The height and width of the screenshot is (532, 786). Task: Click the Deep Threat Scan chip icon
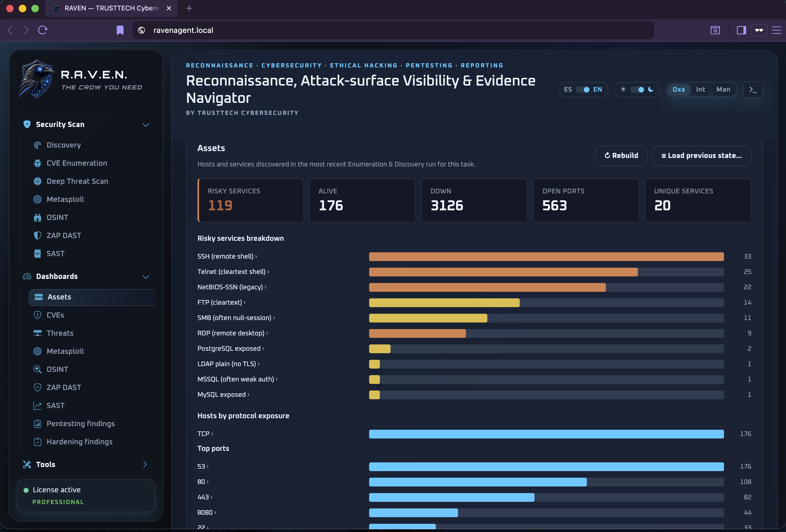coord(38,181)
